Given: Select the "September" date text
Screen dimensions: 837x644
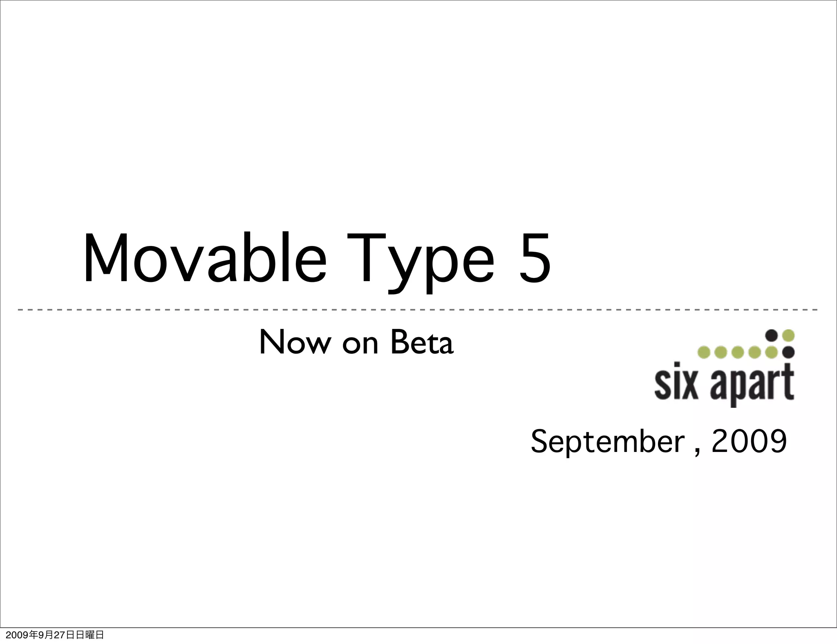Looking at the screenshot, I should [x=608, y=442].
